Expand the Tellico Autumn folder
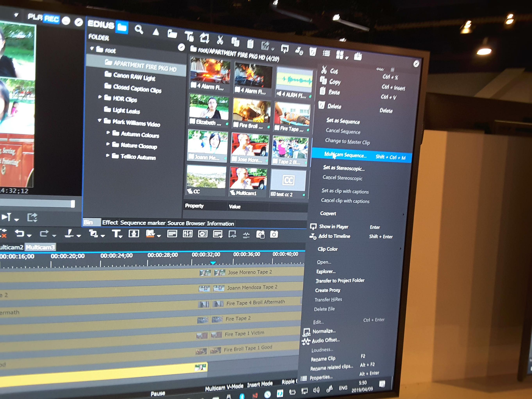The width and height of the screenshot is (532, 399). [107, 155]
